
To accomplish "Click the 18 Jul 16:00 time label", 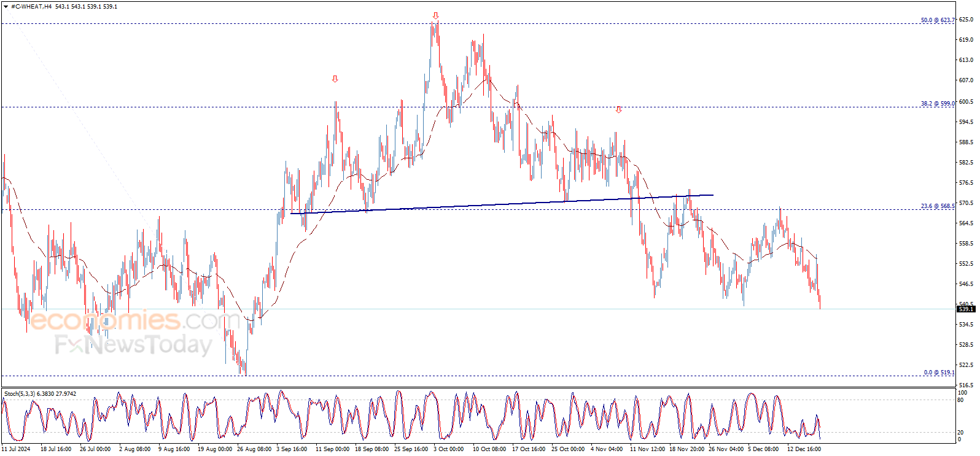I will tap(56, 449).
